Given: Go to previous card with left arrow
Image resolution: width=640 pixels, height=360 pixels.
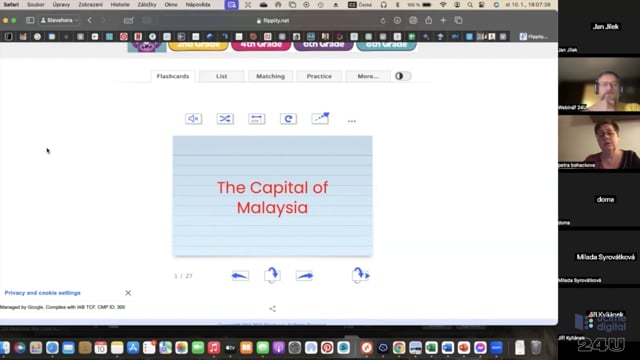Looking at the screenshot, I should [240, 276].
